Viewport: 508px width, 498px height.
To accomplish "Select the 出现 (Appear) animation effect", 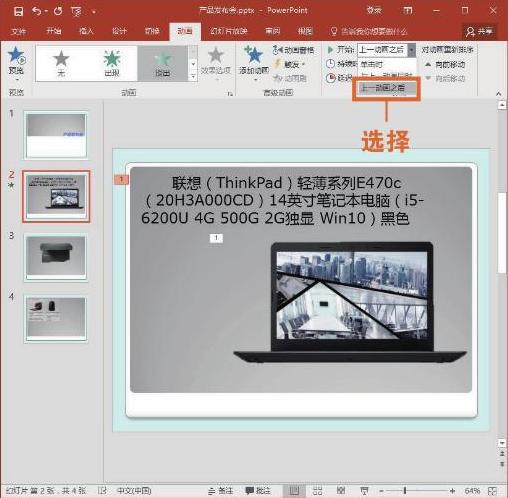I will coord(112,63).
